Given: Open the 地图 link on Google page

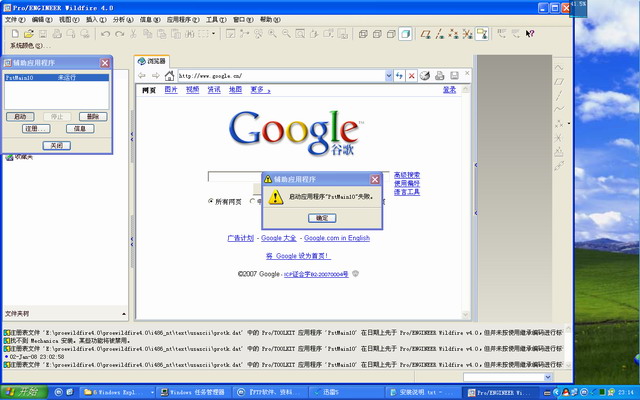Looking at the screenshot, I should [236, 90].
